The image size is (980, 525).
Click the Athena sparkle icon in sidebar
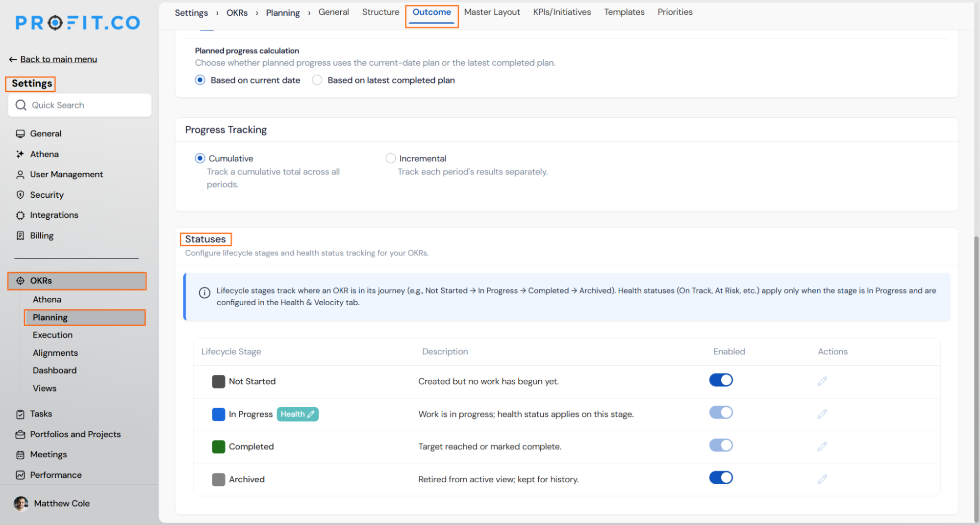(20, 154)
